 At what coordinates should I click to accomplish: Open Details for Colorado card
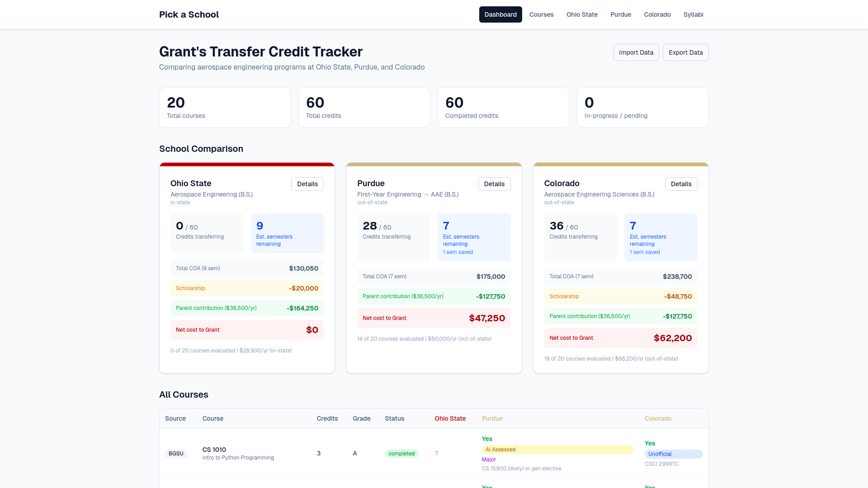click(681, 184)
